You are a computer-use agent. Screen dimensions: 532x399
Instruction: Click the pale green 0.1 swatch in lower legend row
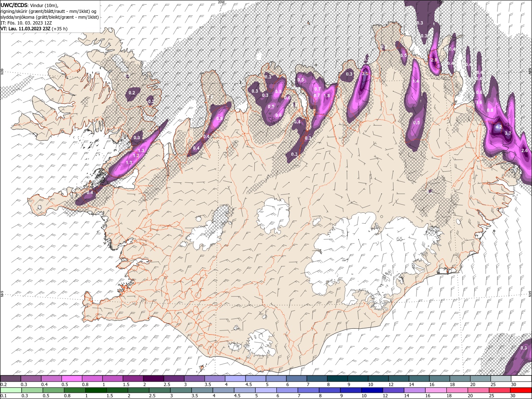click(11, 390)
